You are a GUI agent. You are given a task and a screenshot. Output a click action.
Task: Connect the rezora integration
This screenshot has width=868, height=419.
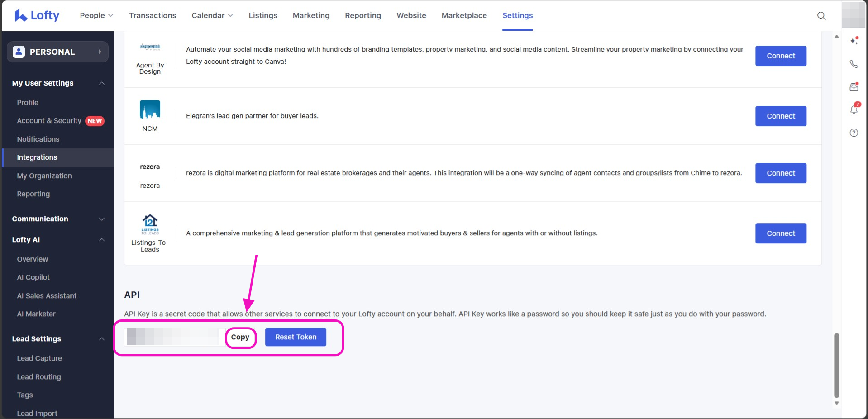[x=780, y=173]
